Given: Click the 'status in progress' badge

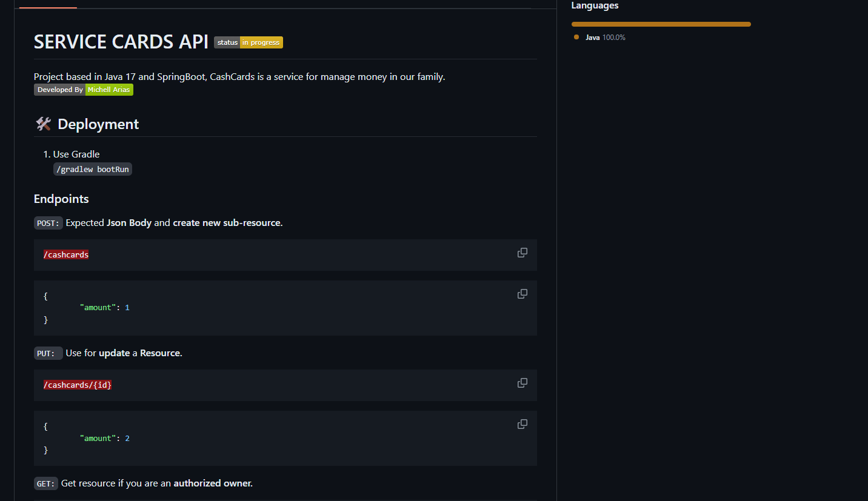Looking at the screenshot, I should [x=249, y=42].
